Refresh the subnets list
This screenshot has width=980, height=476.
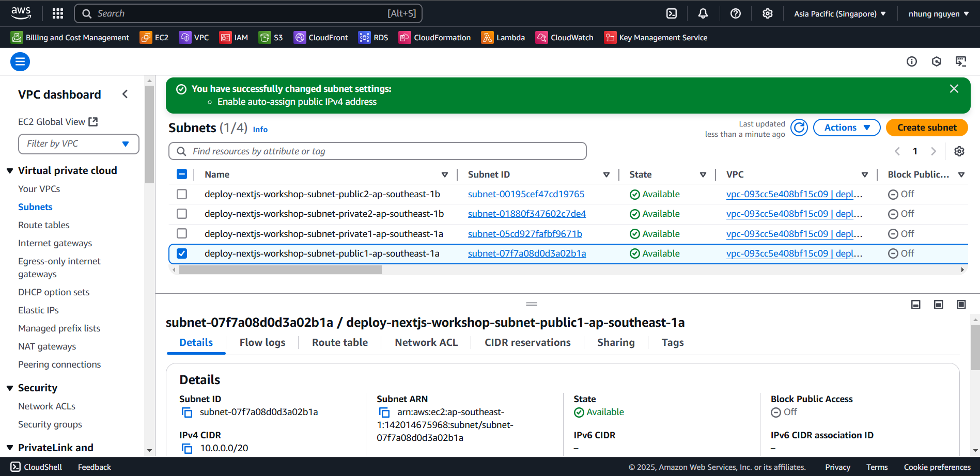[799, 128]
